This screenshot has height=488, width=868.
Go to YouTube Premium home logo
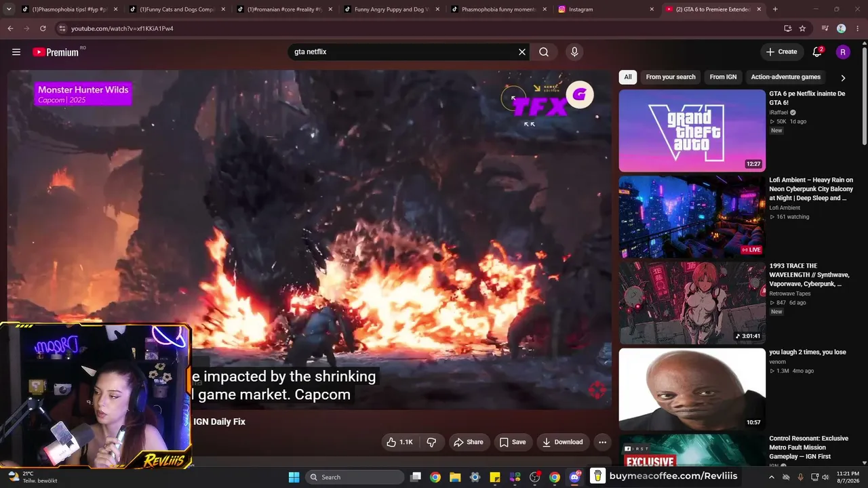point(56,52)
